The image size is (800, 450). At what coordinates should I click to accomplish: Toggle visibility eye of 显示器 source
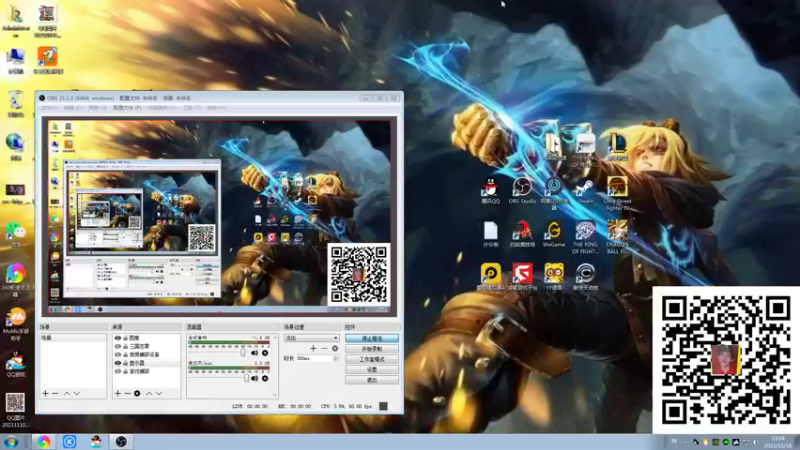118,363
